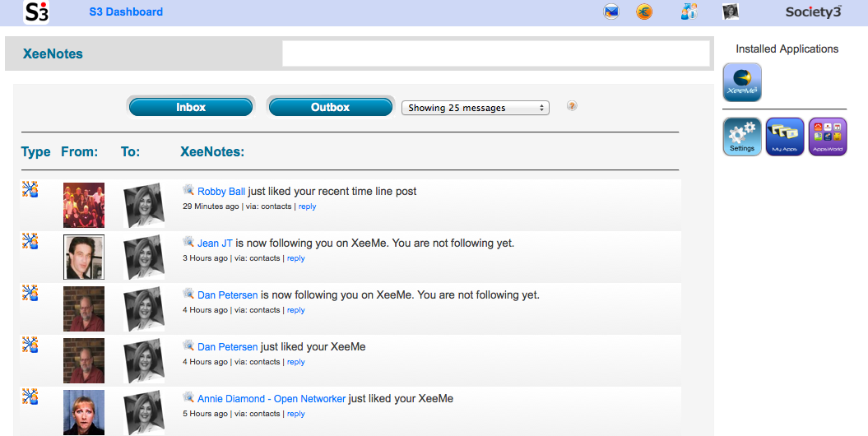The image size is (868, 436).
Task: Click recipient photo in Robby Ball row
Action: (x=144, y=206)
